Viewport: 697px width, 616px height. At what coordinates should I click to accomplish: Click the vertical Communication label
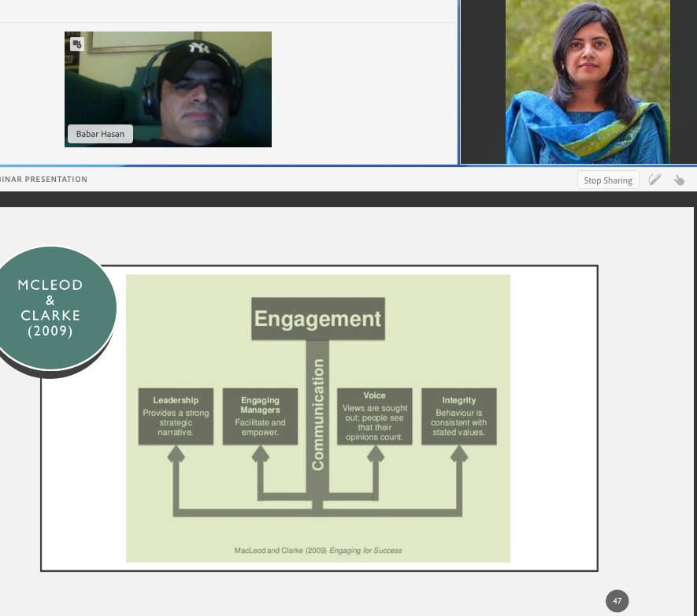318,414
